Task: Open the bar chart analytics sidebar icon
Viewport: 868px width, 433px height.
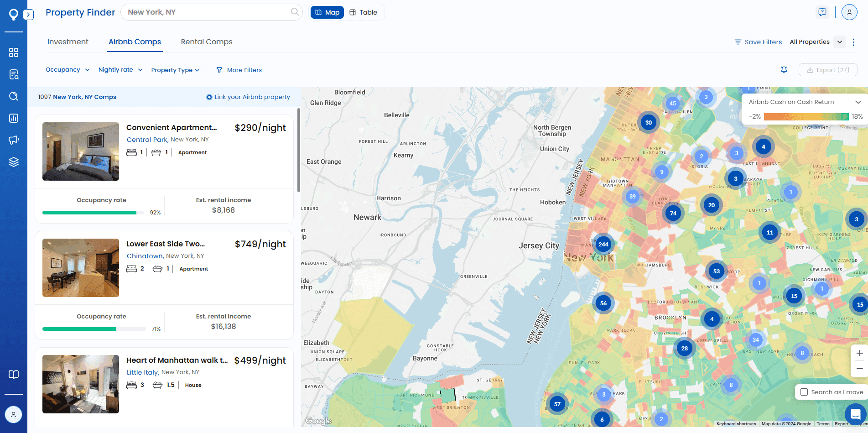Action: [x=14, y=118]
